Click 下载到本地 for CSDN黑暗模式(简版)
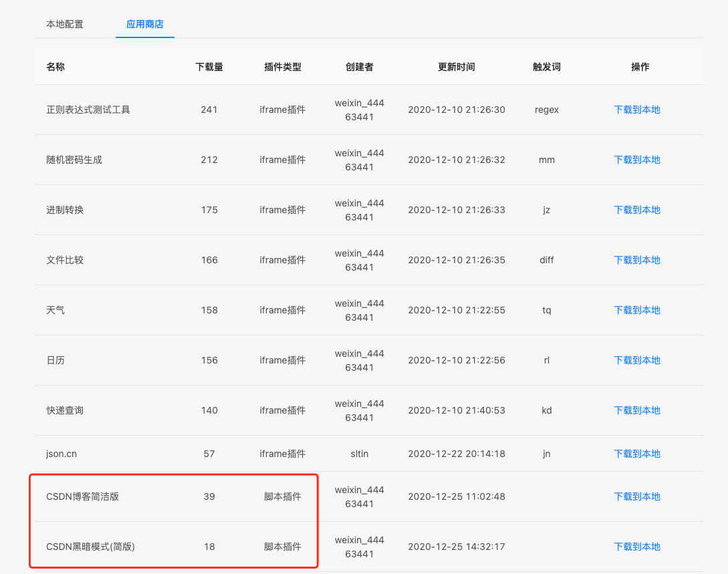Image resolution: width=728 pixels, height=574 pixels. pos(637,547)
